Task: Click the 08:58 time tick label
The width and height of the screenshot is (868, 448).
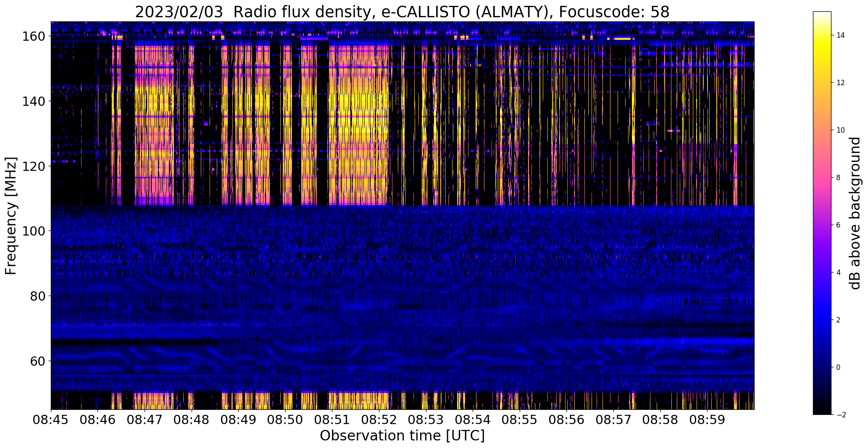Action: (660, 420)
